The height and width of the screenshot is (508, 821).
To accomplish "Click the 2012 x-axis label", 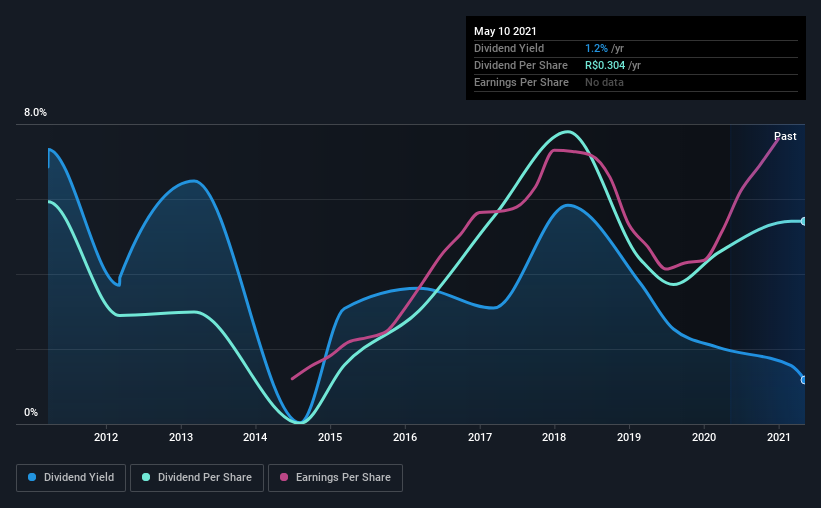I will pos(106,437).
